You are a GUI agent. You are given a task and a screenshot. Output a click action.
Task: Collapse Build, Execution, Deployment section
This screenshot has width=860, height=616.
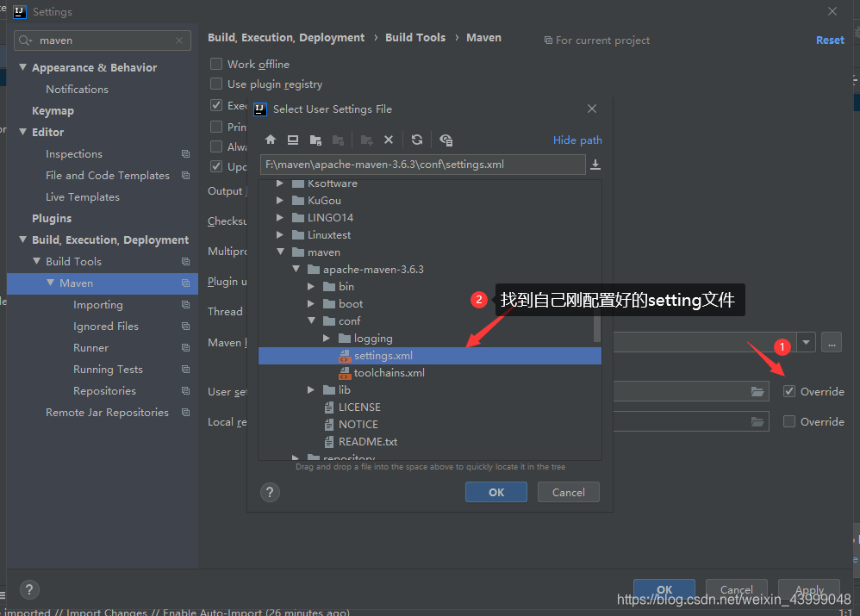[x=23, y=240]
